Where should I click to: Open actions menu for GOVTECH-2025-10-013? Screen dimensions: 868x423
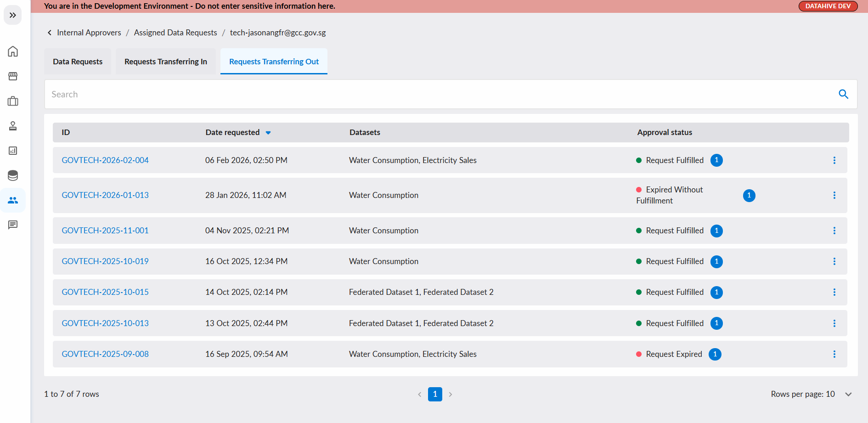point(834,323)
